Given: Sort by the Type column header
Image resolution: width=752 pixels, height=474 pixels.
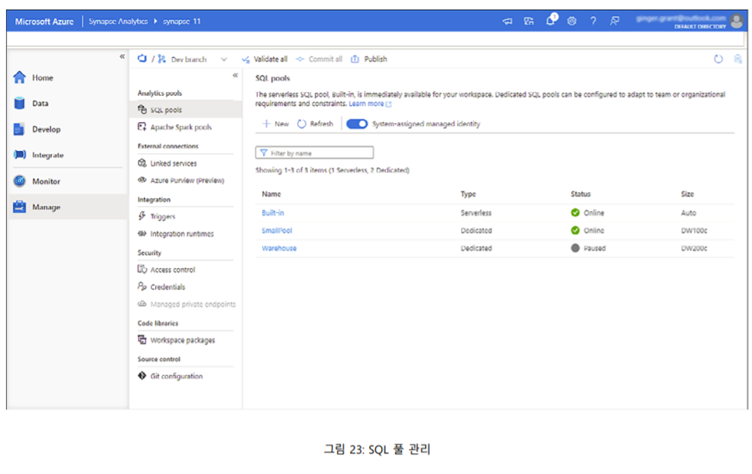Looking at the screenshot, I should pos(468,194).
